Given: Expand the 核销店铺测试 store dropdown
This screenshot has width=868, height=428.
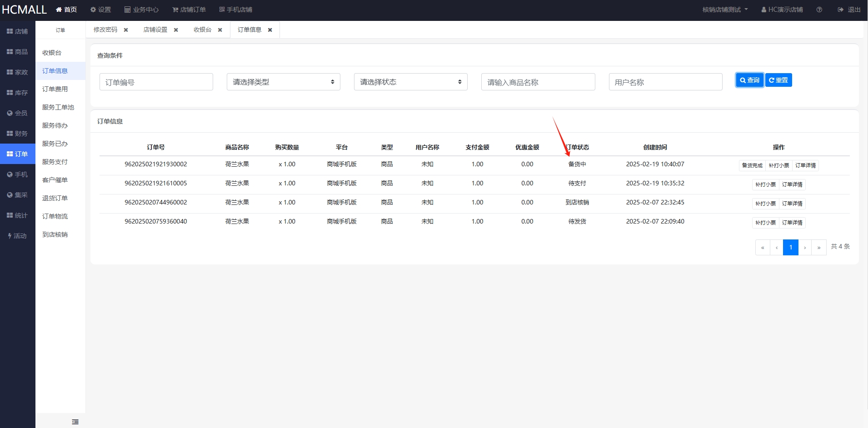Looking at the screenshot, I should pos(725,10).
